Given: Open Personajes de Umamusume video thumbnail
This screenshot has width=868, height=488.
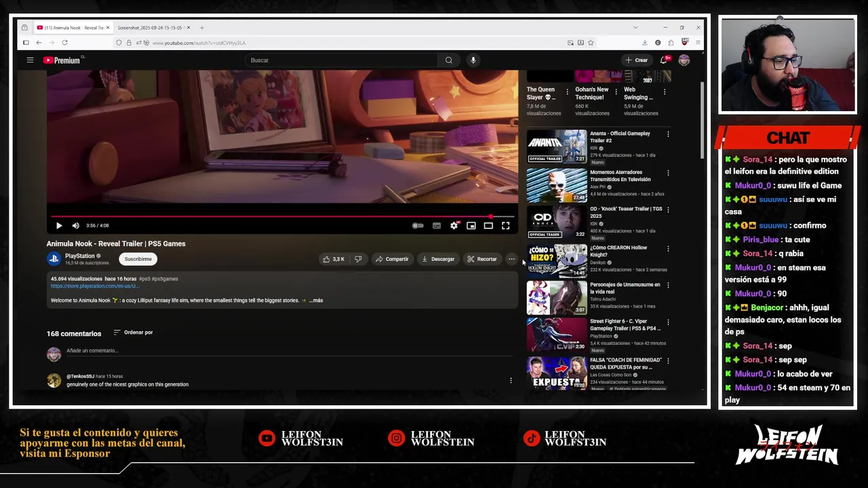Looking at the screenshot, I should tap(557, 298).
